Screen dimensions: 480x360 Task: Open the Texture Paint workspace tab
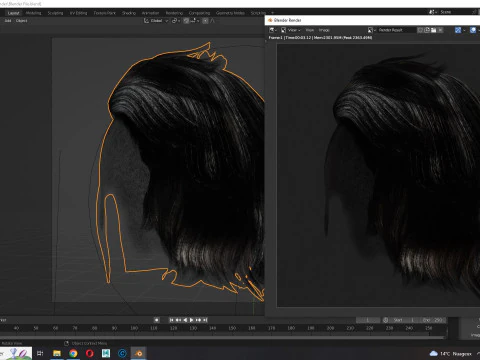pos(104,13)
